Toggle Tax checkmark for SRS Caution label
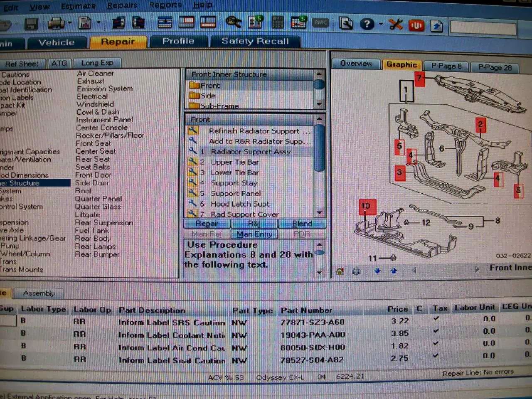532x399 pixels. tap(436, 319)
